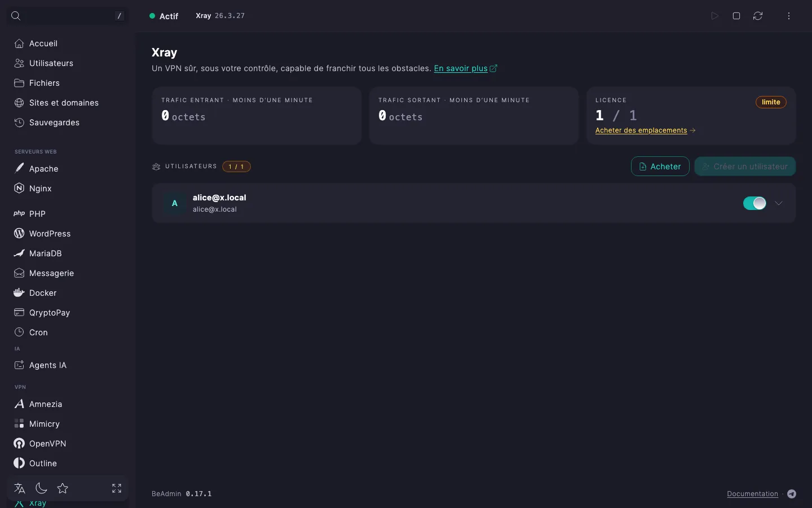Click the Utilisateurs people icon
Screen dimensions: 812x508
19,63
